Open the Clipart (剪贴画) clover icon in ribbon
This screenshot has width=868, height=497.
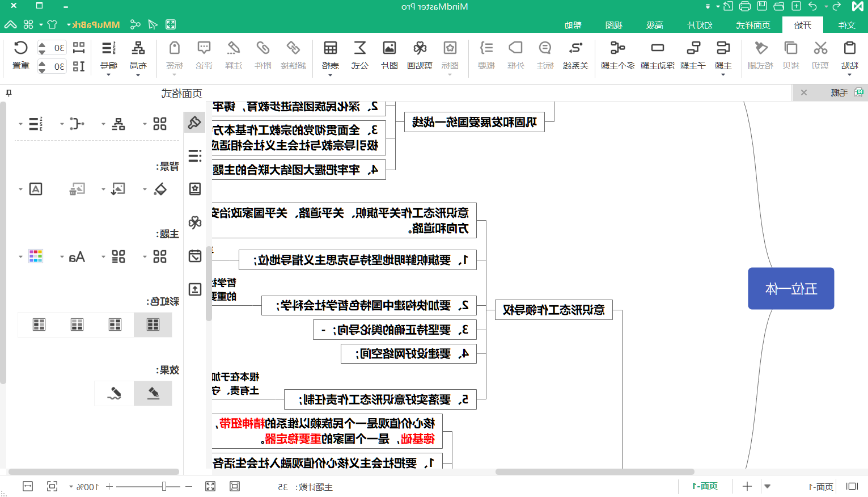click(420, 48)
